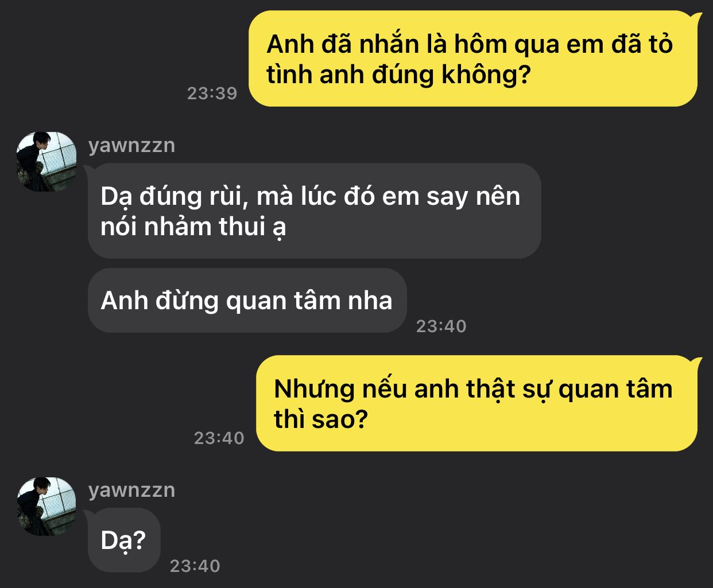This screenshot has width=713, height=588.
Task: Click the words "tỏ tình" in the first yellow message
Action: point(470,59)
